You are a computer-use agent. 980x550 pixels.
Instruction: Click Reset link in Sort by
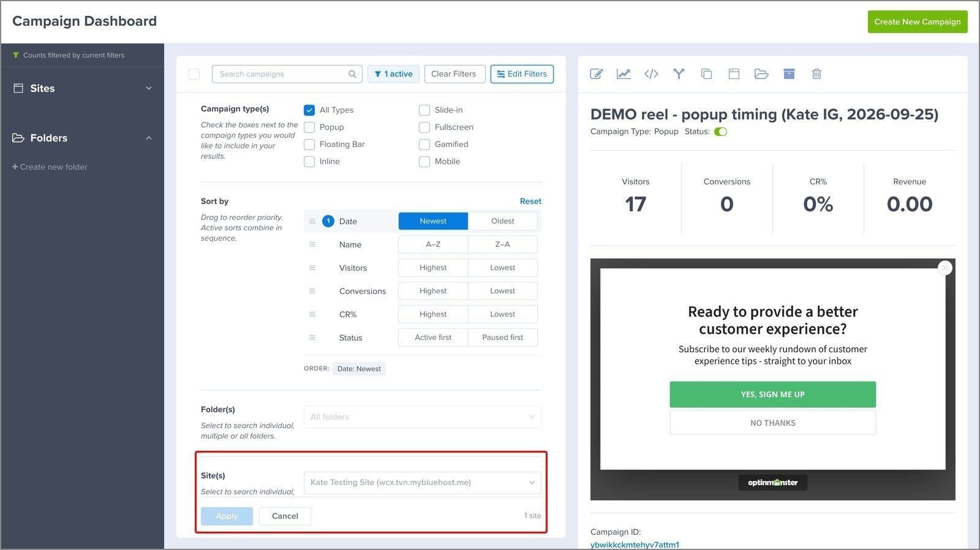tap(530, 202)
